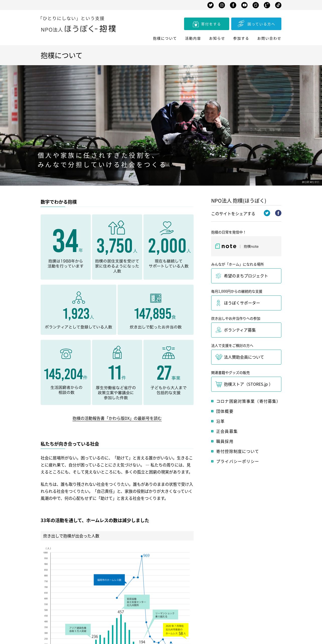Open the 正会員募集 link

(x=227, y=431)
